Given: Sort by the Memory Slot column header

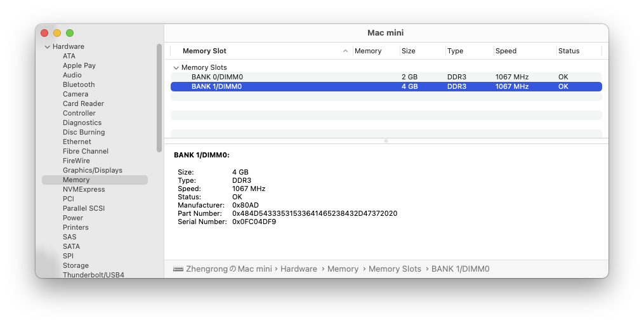Looking at the screenshot, I should tap(204, 51).
